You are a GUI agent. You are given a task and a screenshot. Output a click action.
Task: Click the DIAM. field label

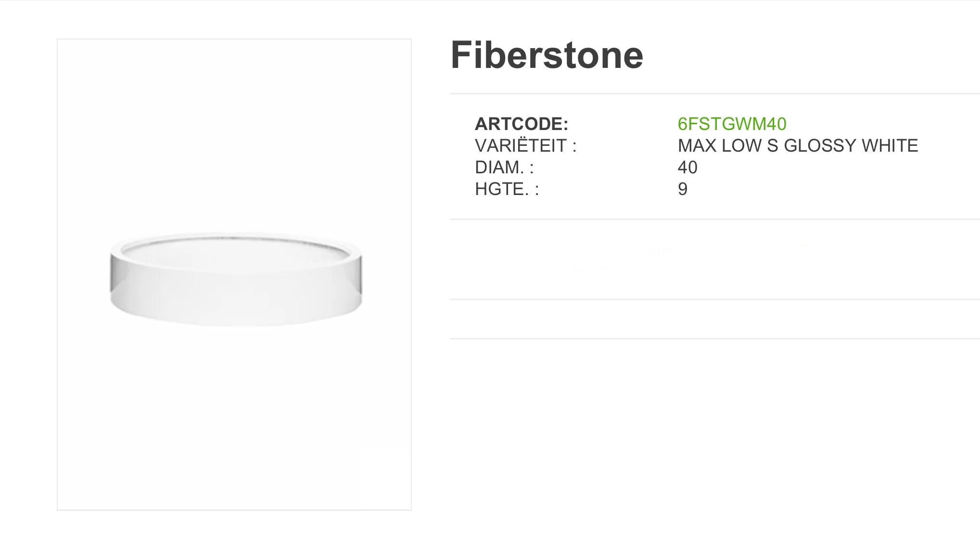click(504, 167)
